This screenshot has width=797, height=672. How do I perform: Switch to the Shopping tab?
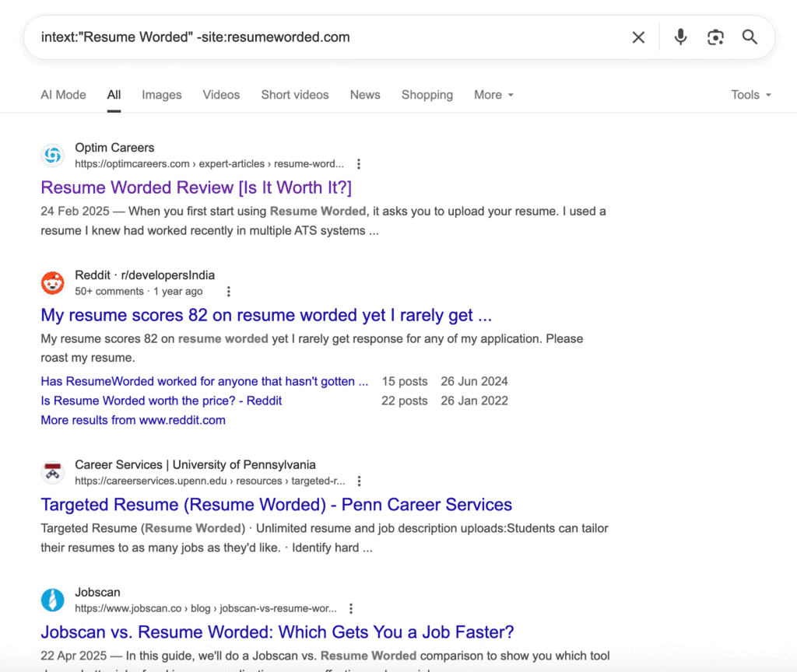tap(427, 95)
